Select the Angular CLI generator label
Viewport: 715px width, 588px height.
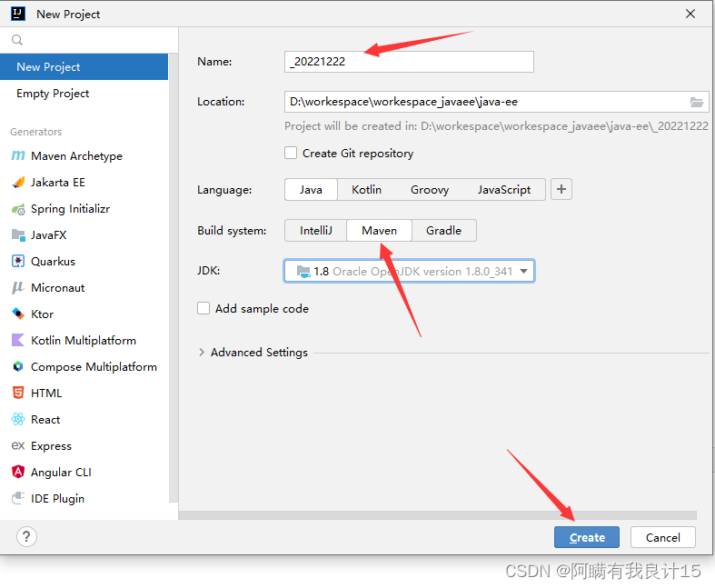click(61, 473)
